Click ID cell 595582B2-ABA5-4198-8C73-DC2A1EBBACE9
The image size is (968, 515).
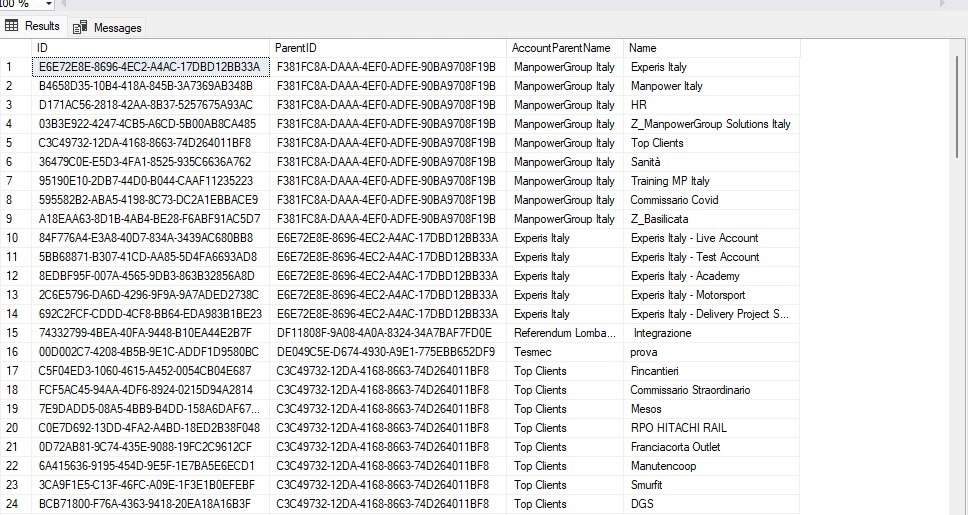pyautogui.click(x=150, y=200)
